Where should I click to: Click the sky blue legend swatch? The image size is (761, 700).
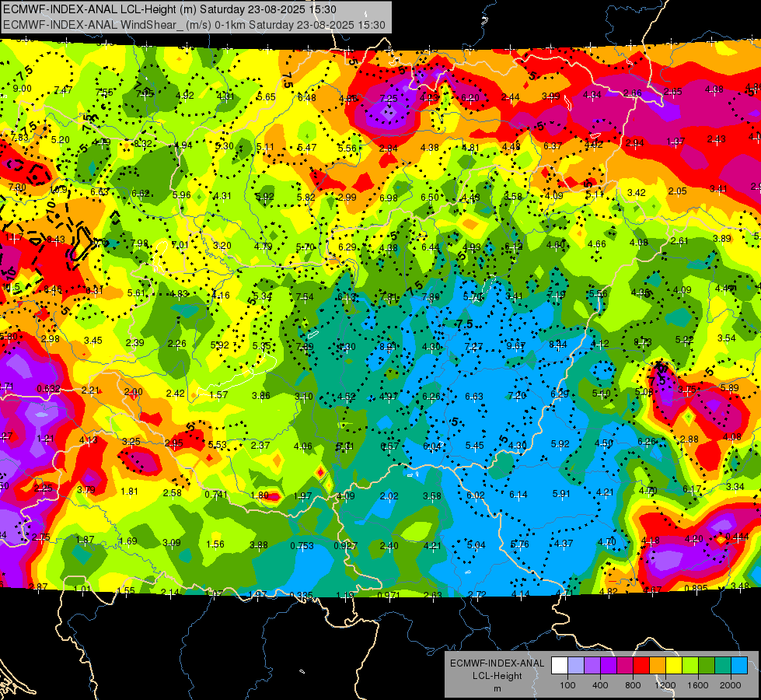[738, 666]
